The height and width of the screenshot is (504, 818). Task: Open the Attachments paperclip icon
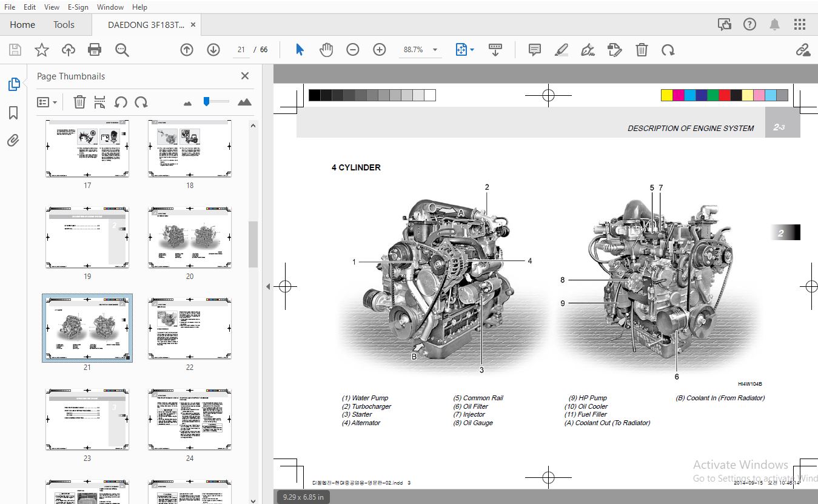13,141
